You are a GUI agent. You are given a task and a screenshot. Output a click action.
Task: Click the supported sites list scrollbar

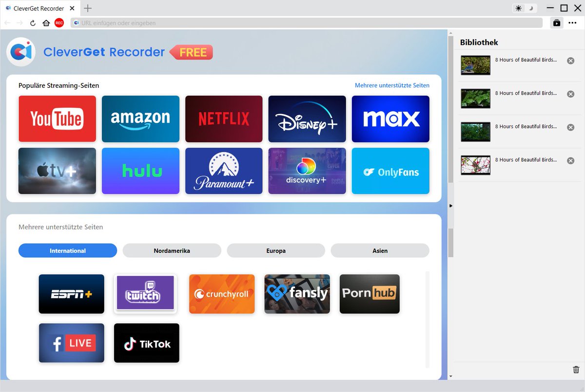pos(428,319)
